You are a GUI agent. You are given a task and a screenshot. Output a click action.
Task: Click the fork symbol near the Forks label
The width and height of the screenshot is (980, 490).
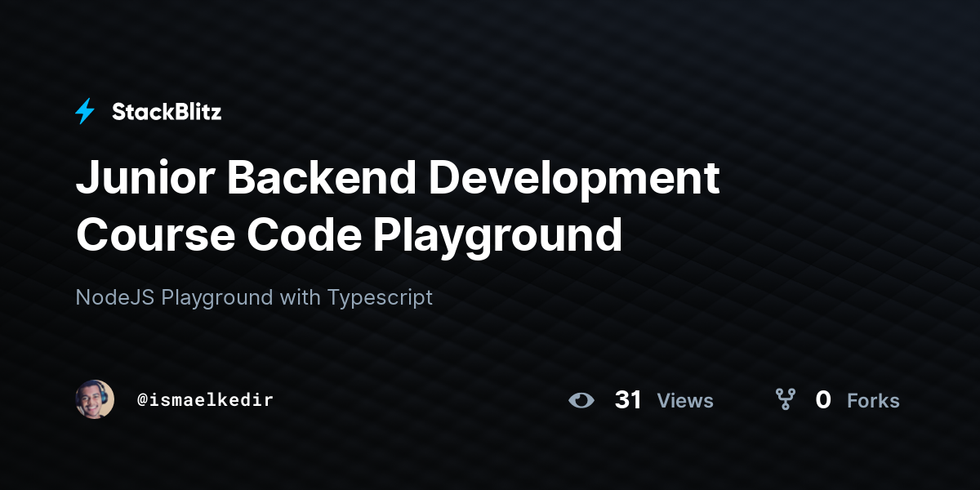[785, 400]
